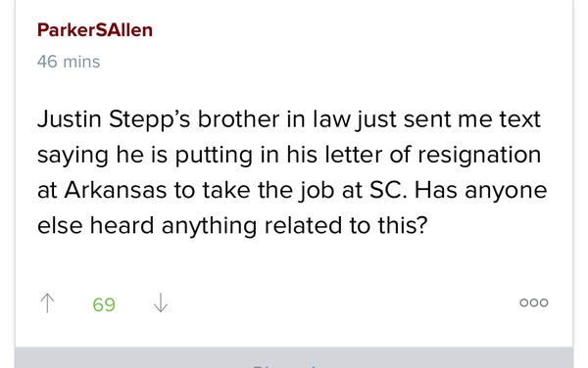Click the 46 mins timestamp

69,62
